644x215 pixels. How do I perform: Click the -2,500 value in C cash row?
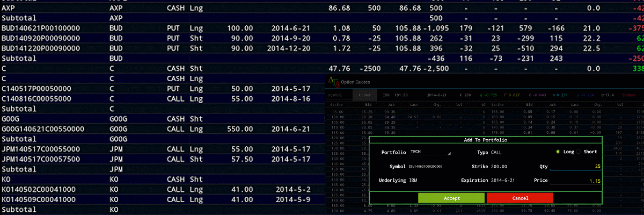pos(433,69)
